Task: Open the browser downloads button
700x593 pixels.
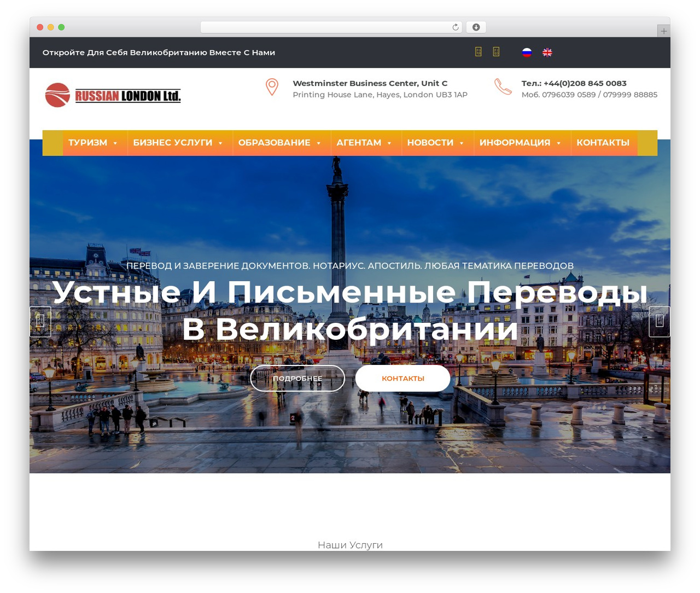Action: (x=476, y=27)
